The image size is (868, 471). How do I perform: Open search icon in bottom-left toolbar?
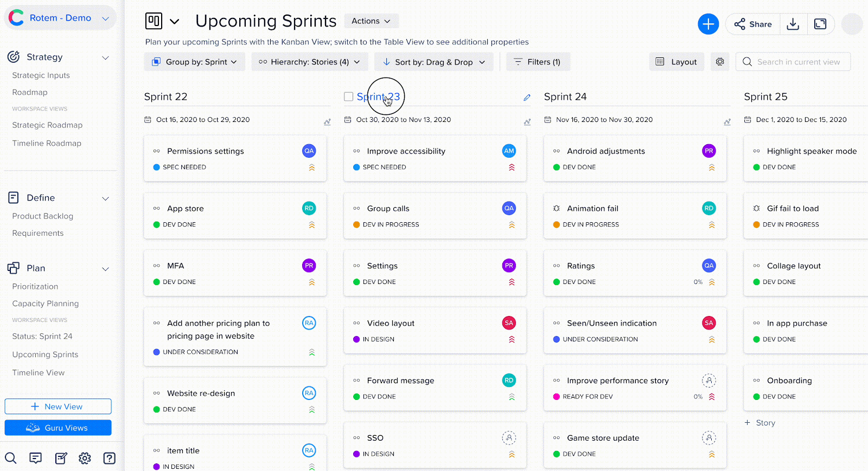click(x=11, y=458)
